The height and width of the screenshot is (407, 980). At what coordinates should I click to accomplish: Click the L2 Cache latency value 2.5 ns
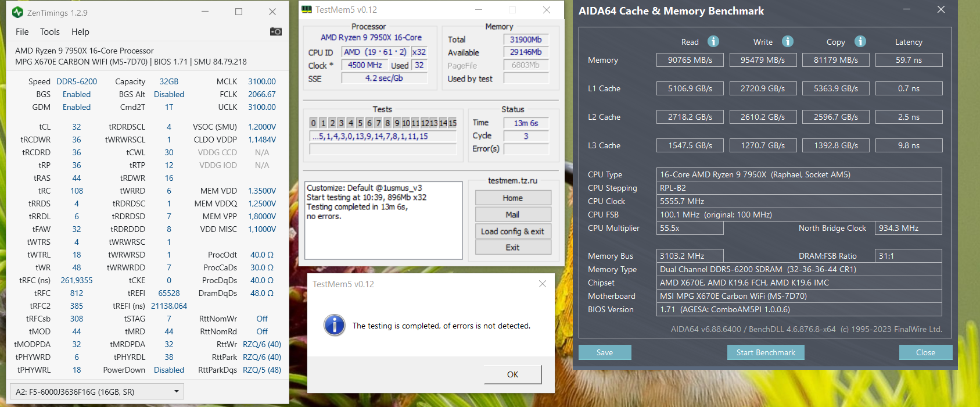pos(909,117)
